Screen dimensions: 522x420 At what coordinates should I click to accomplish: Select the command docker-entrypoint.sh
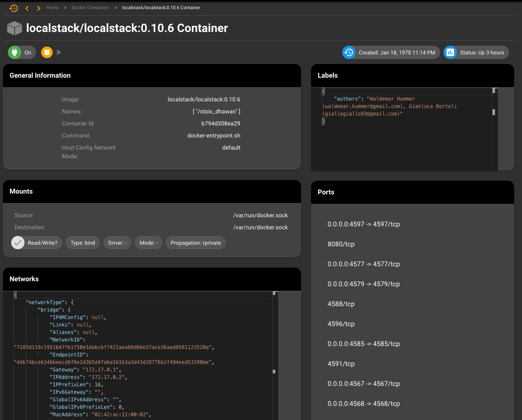214,136
